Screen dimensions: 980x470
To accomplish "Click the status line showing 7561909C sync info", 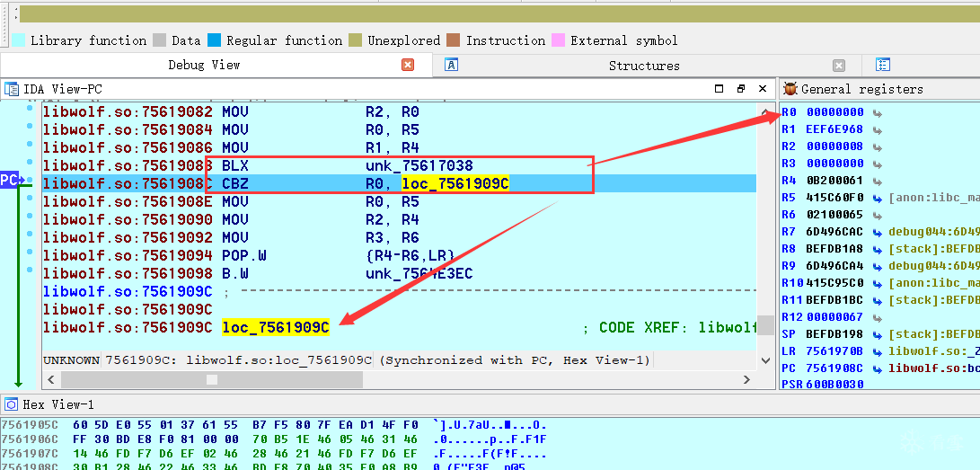I will [347, 360].
